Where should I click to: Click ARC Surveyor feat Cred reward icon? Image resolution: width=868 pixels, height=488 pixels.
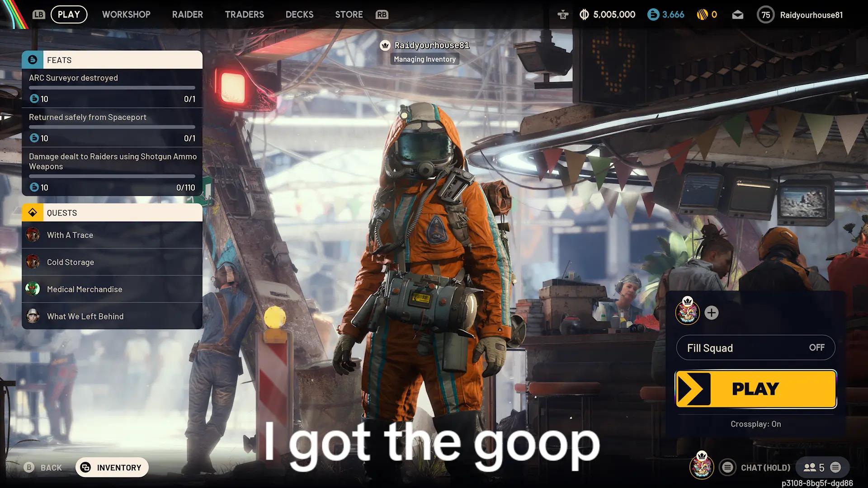coord(34,99)
